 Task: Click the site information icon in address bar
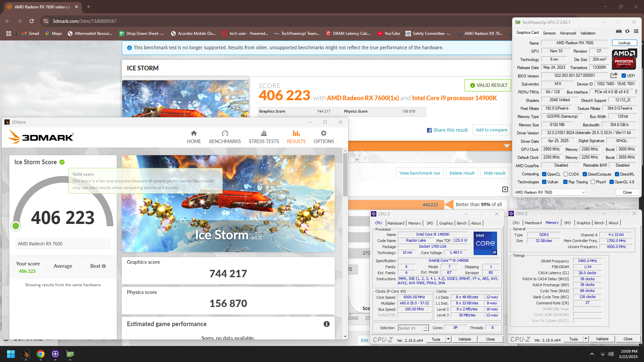(46, 21)
